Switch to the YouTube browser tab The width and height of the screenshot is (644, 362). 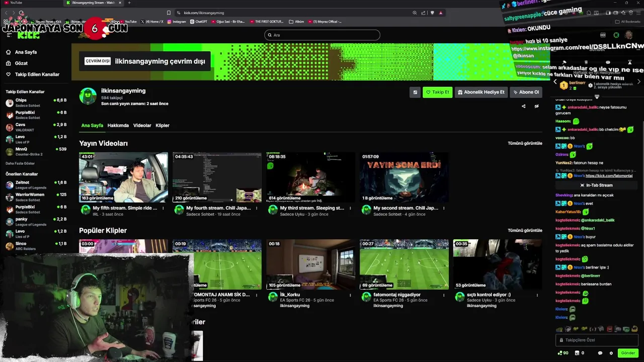(30, 3)
